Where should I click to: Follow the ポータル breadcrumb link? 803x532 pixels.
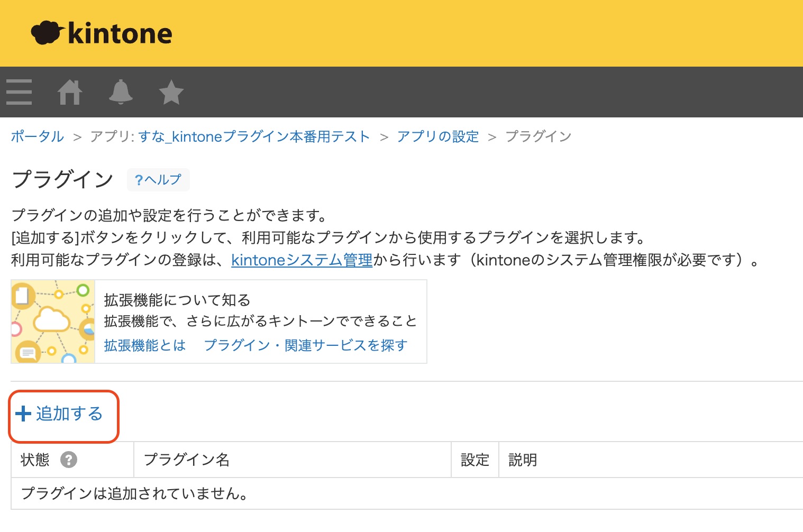pos(38,136)
